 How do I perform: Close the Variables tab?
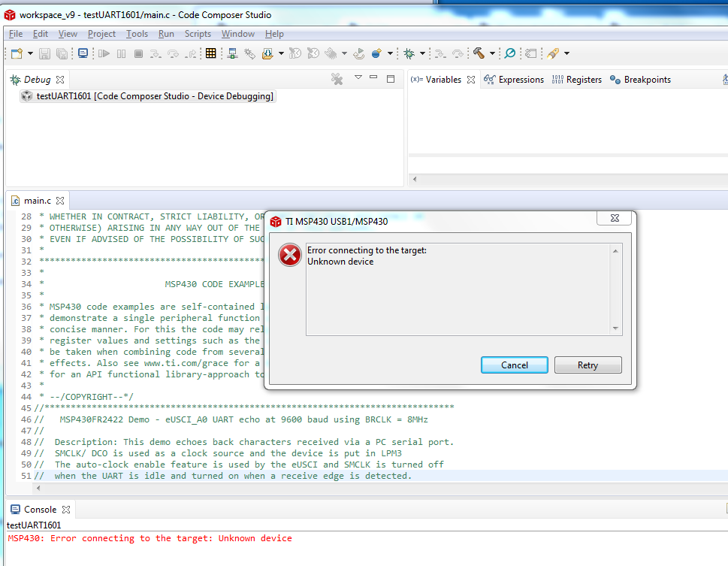(x=471, y=80)
